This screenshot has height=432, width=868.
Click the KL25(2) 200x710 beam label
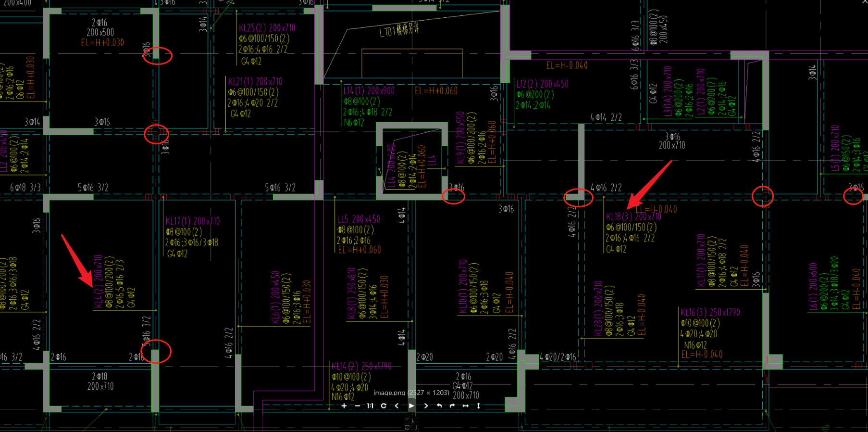click(267, 28)
